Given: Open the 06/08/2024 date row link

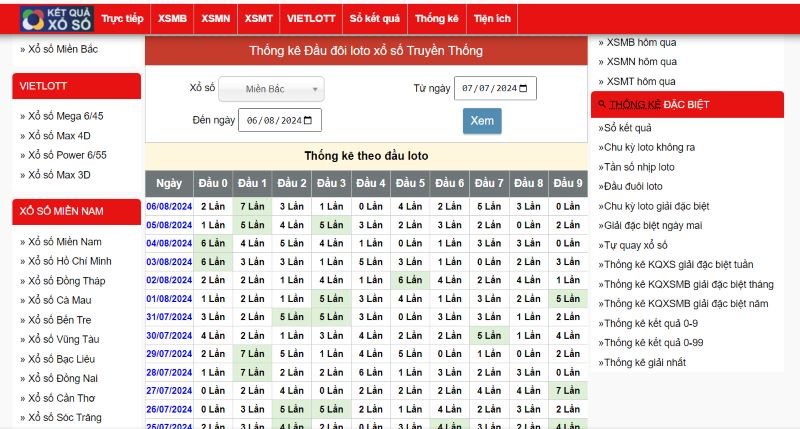Looking at the screenshot, I should point(169,206).
